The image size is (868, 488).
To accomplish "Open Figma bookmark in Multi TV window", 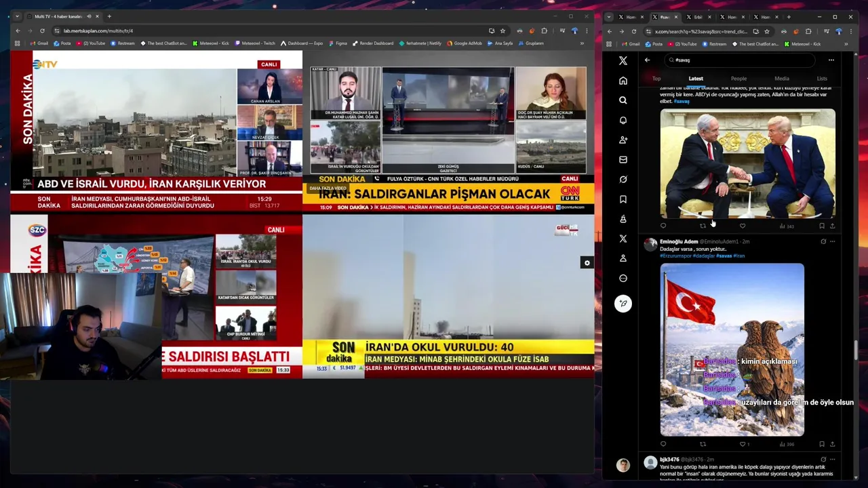I will (337, 43).
